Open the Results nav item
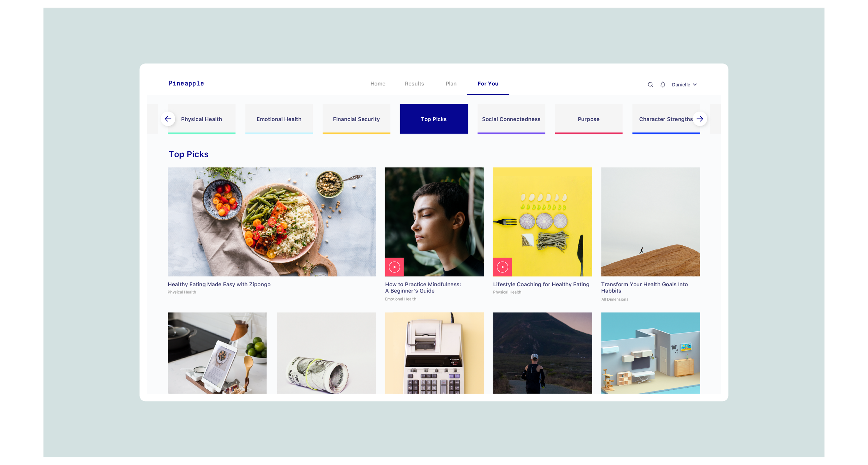 (x=414, y=84)
